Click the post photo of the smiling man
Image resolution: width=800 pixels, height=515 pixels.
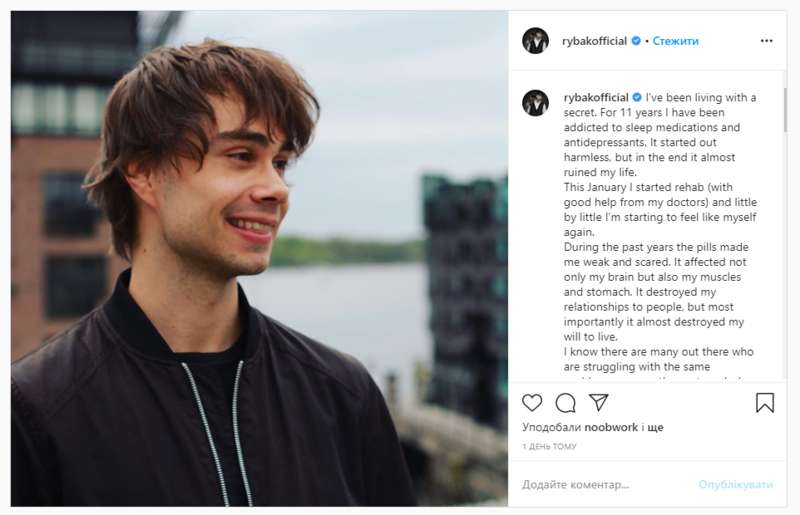[x=260, y=258]
